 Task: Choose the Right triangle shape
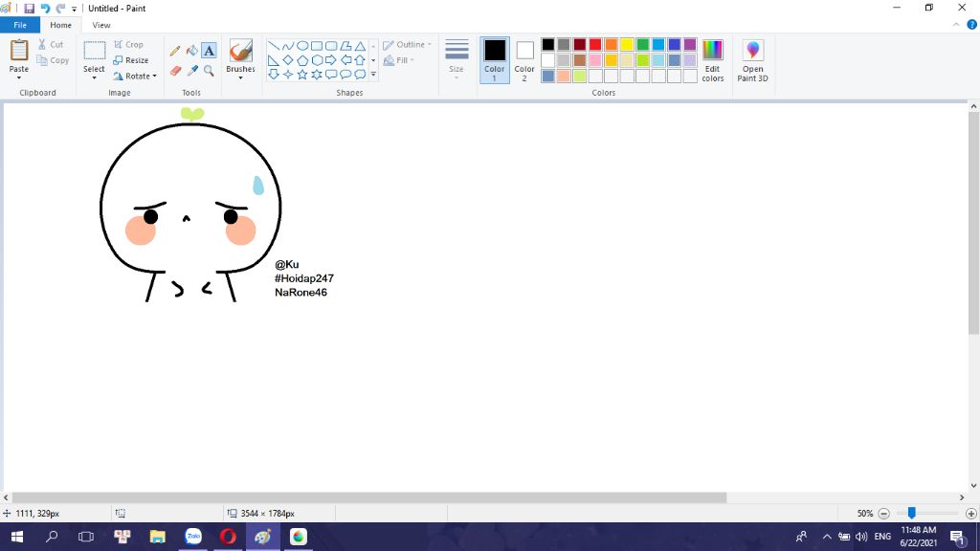click(274, 60)
